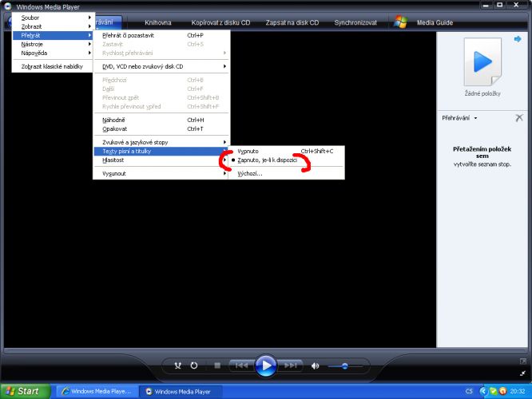Select Zapnuto, je-li k dispozici option
The image size is (532, 399).
coord(287,160)
